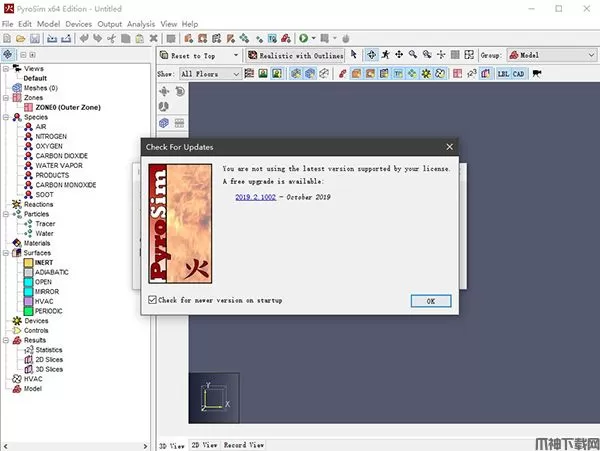This screenshot has height=451, width=600.
Task: Select the 2D Slices results item
Action: 49,360
